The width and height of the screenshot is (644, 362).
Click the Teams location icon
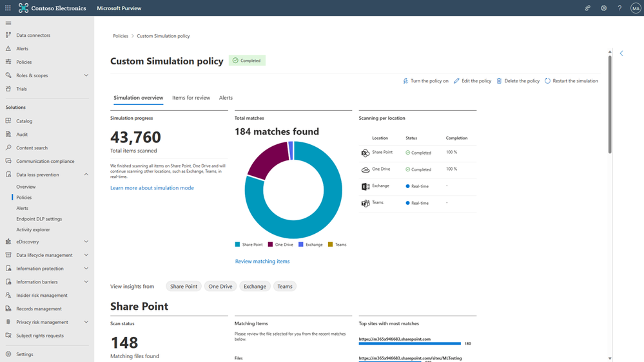(x=365, y=203)
